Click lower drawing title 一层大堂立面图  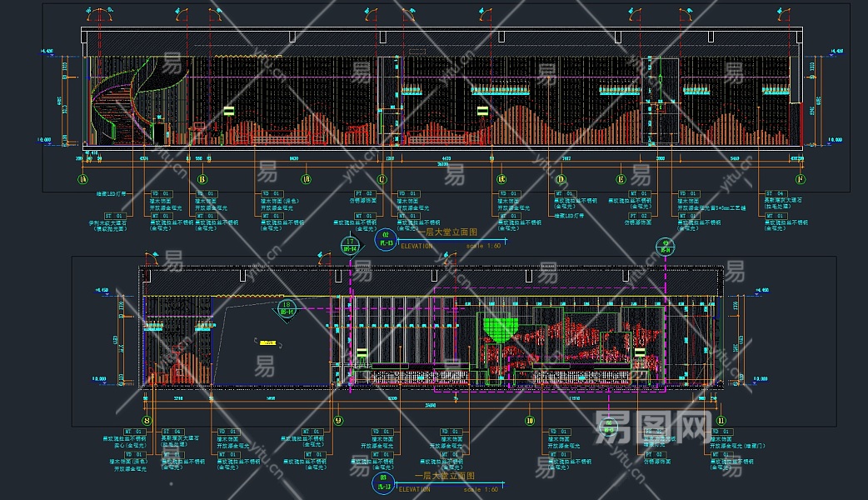tap(445, 476)
